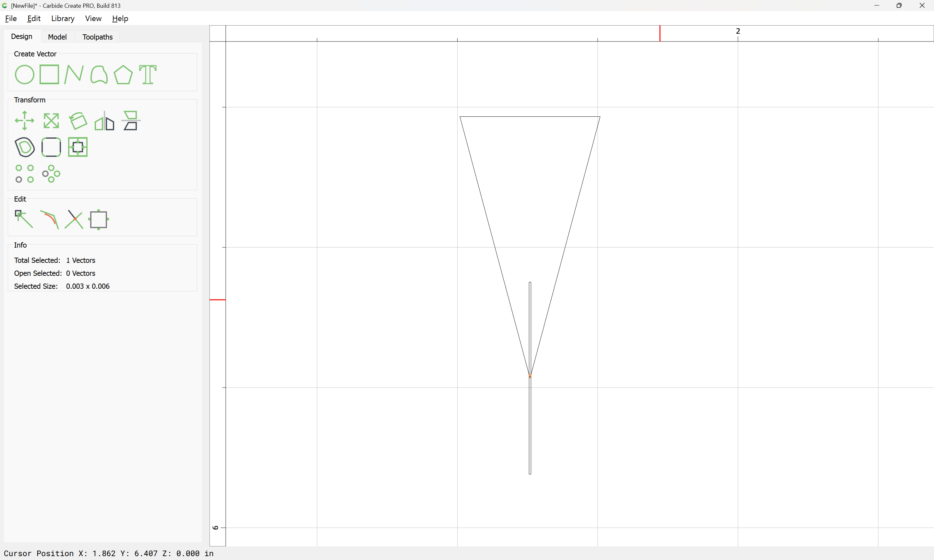Image resolution: width=934 pixels, height=560 pixels.
Task: Open the View menu
Action: click(x=93, y=18)
